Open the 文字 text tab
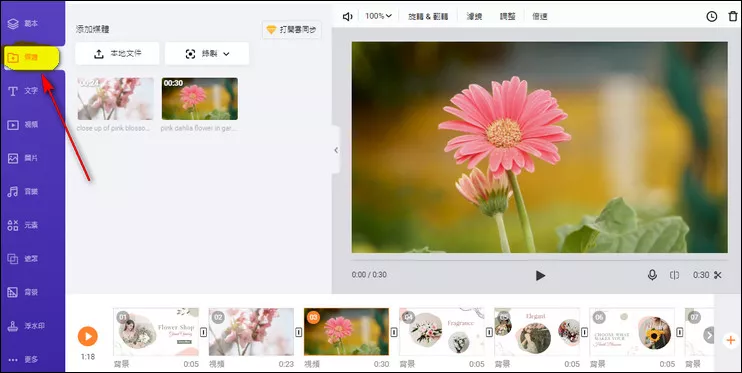Screen dimensions: 742x373 pyautogui.click(x=23, y=91)
